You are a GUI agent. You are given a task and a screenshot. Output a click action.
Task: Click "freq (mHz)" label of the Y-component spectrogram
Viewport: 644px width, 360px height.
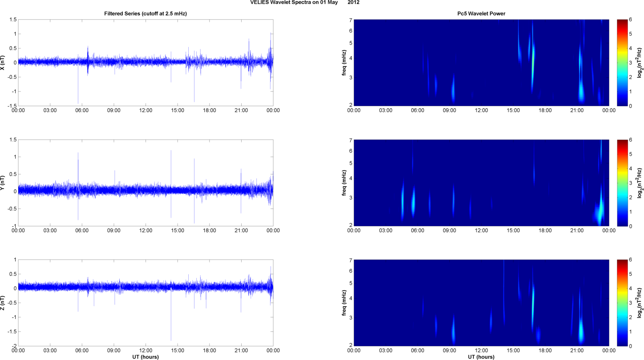pyautogui.click(x=344, y=183)
